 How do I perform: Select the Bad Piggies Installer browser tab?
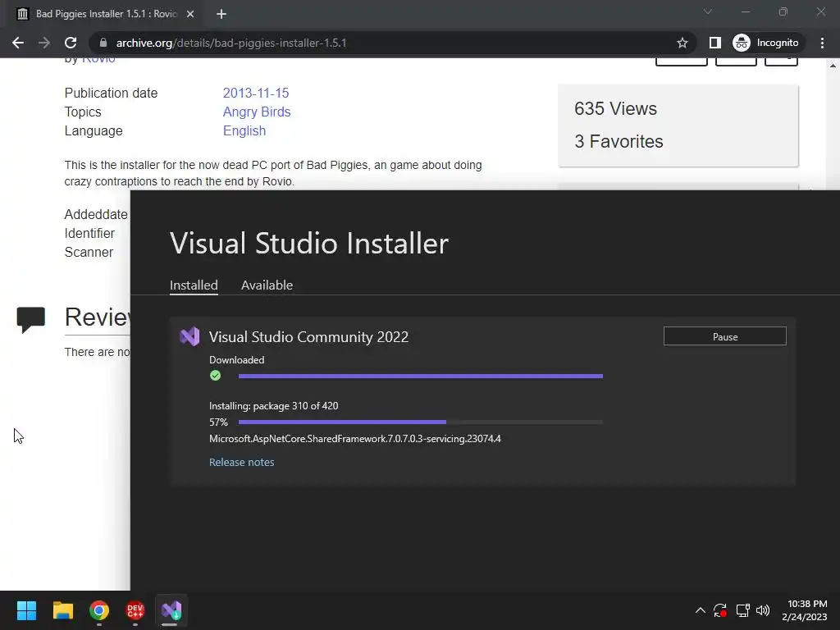click(106, 14)
